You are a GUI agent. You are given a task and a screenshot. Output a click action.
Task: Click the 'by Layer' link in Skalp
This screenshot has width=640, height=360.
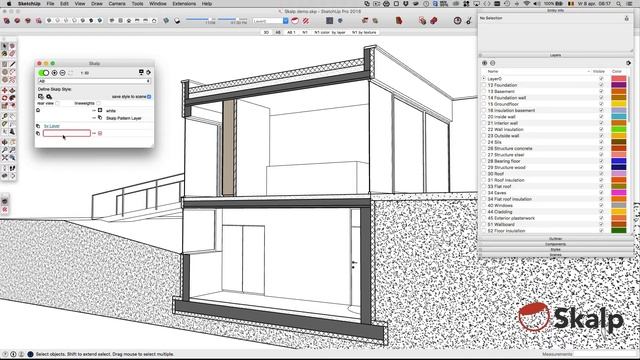[52, 126]
